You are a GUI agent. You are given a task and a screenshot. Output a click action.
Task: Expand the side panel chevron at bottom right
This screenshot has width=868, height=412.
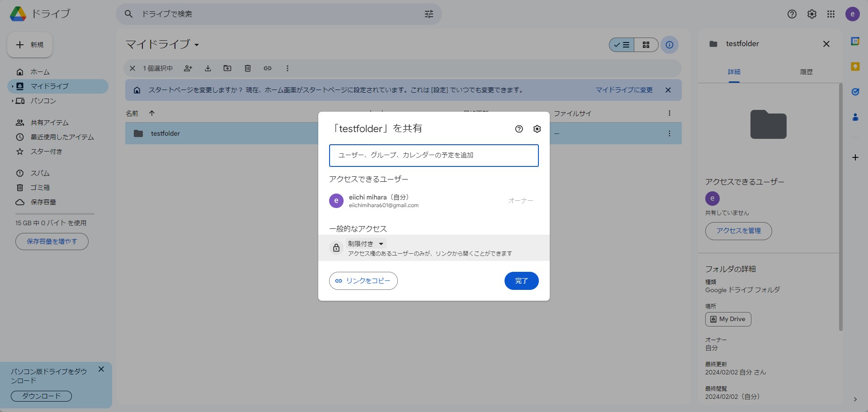pyautogui.click(x=855, y=399)
